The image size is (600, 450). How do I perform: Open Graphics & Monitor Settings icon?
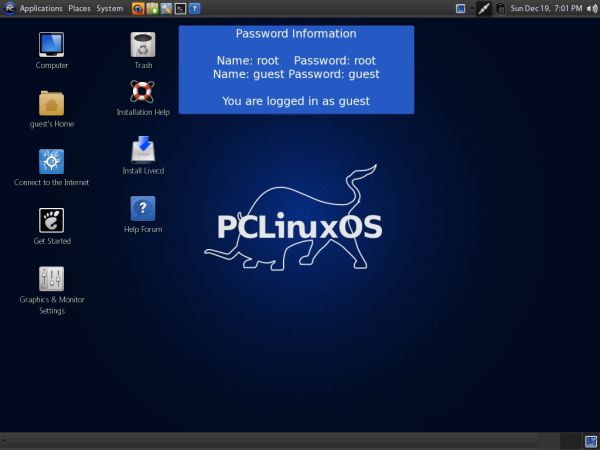51,279
